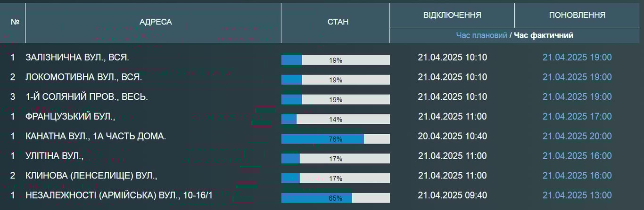This screenshot has width=644, height=210.
Task: Click the НЕЗАЛЕЖНОСТІ (АРМІЙСЬКА) ВУЛ., 10-16/1 address
Action: (119, 196)
